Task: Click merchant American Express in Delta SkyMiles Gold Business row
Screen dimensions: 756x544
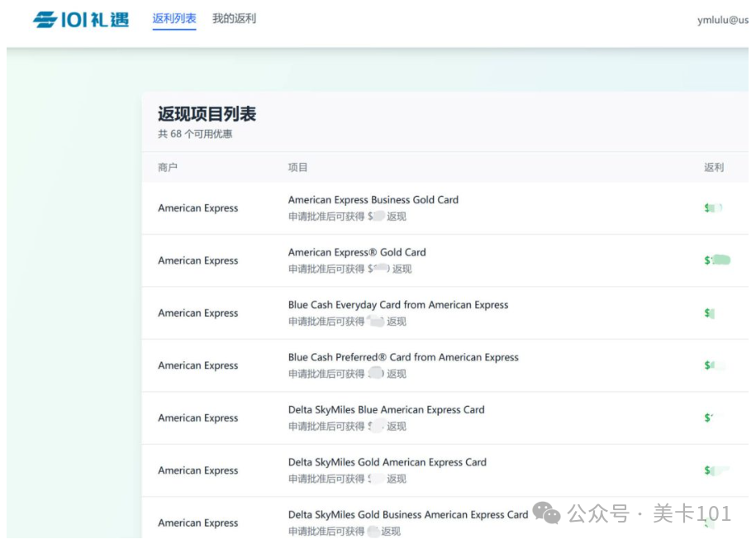Action: click(x=197, y=523)
